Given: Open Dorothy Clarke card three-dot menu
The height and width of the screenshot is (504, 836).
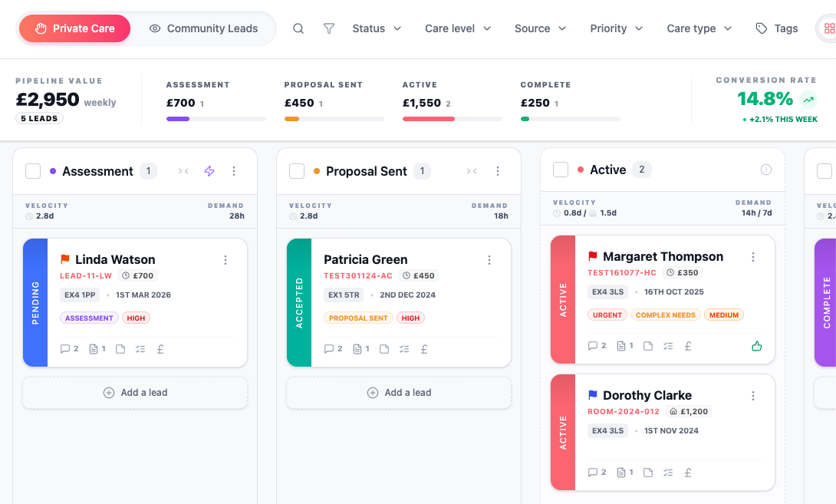Looking at the screenshot, I should tap(753, 396).
